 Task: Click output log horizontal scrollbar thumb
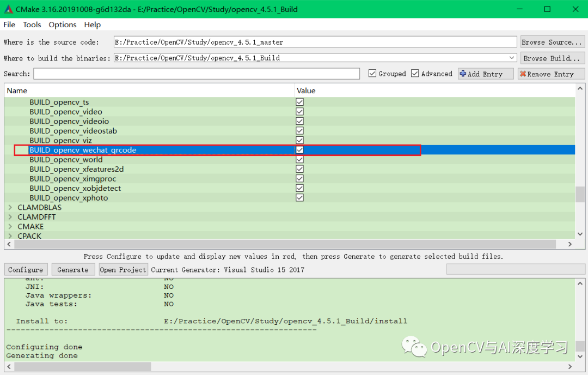pos(83,366)
